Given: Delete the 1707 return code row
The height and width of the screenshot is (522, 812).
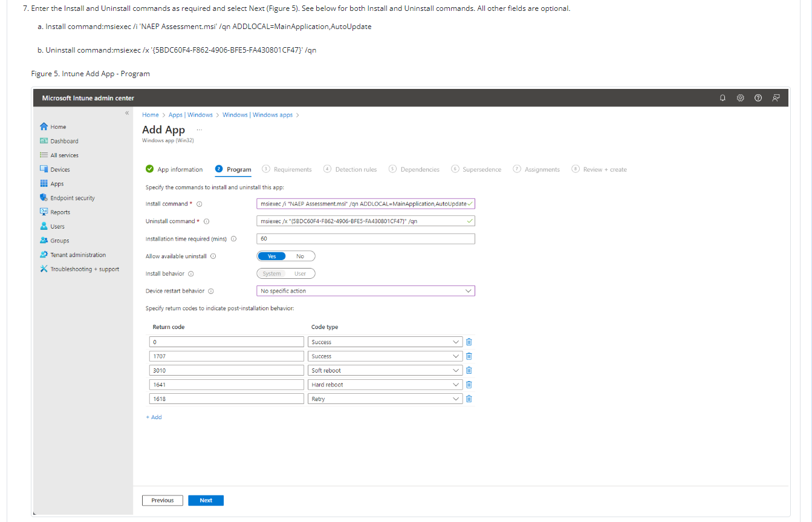Looking at the screenshot, I should click(x=469, y=356).
